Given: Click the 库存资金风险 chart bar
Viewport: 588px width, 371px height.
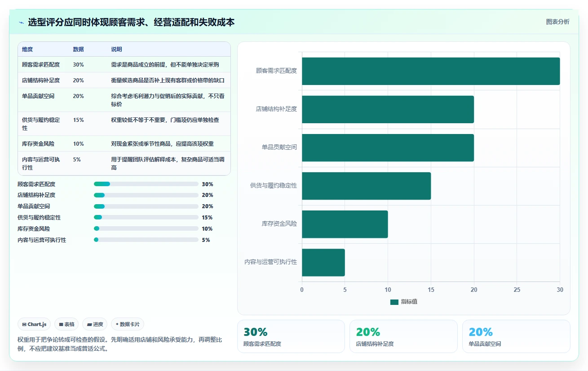Looking at the screenshot, I should (x=345, y=224).
